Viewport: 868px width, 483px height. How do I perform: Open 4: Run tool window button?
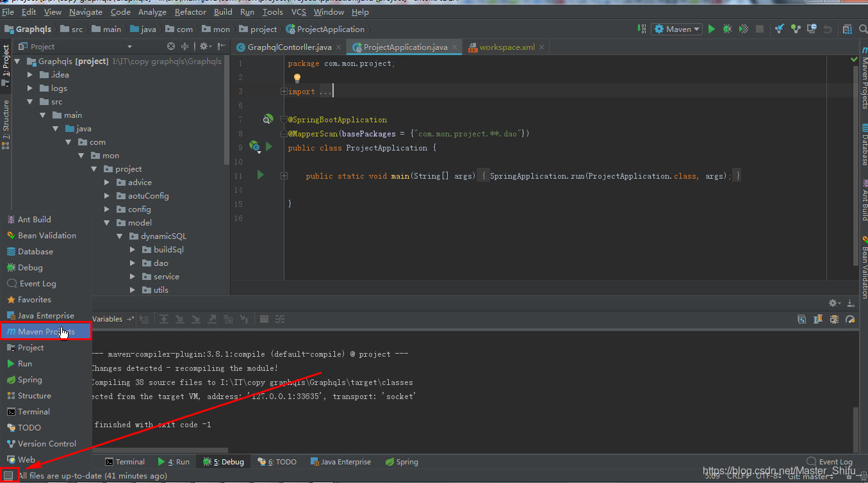pyautogui.click(x=174, y=461)
